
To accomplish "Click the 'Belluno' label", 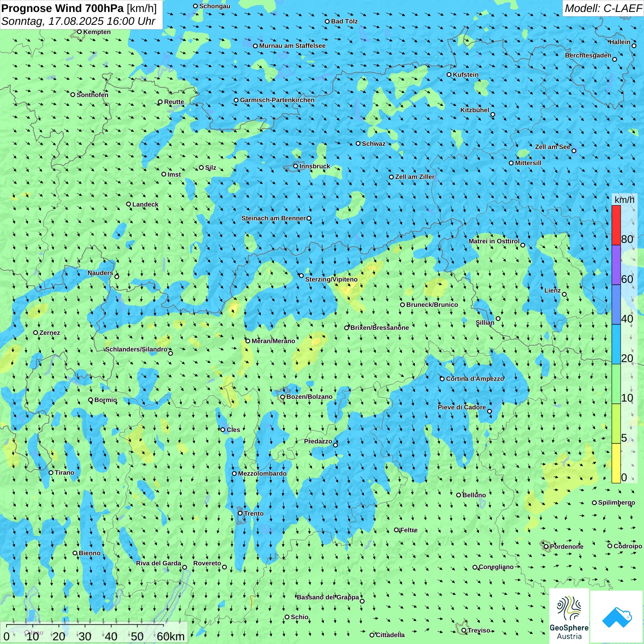I will (x=474, y=495).
